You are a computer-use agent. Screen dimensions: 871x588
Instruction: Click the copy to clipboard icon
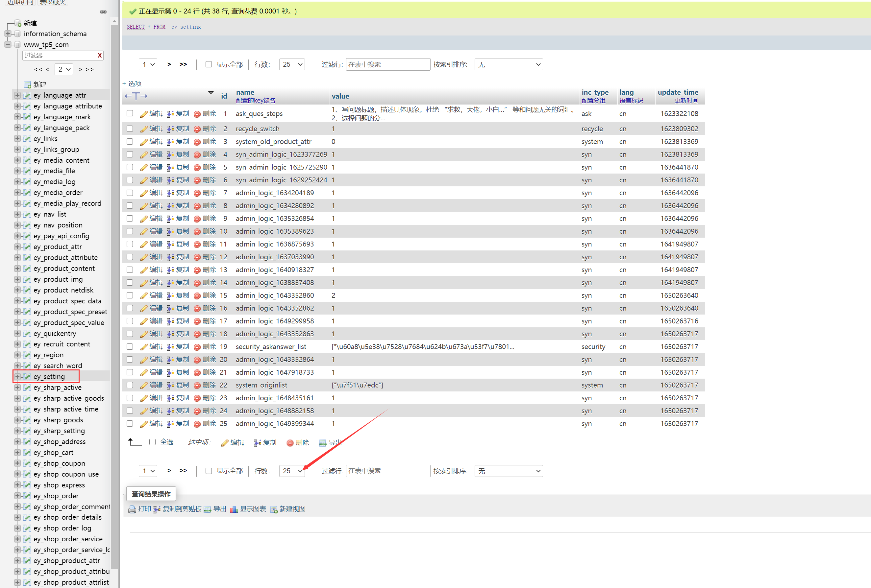click(x=157, y=509)
